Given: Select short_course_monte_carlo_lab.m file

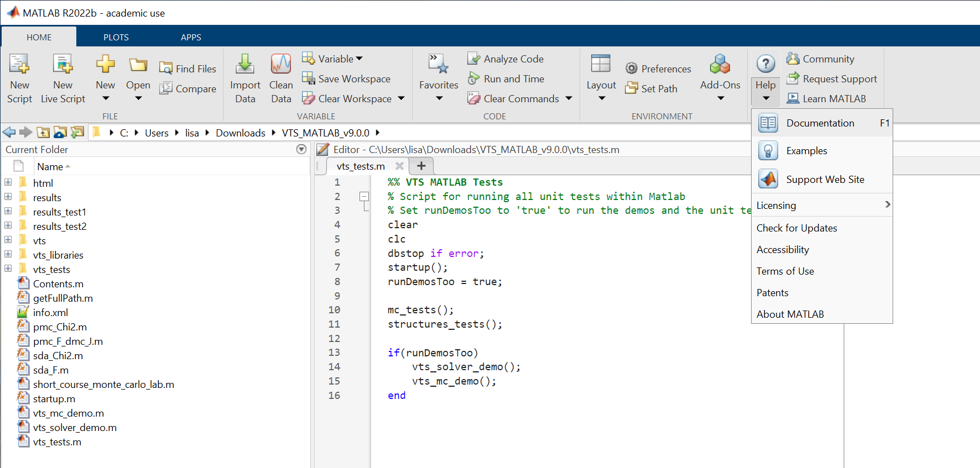Looking at the screenshot, I should (103, 385).
